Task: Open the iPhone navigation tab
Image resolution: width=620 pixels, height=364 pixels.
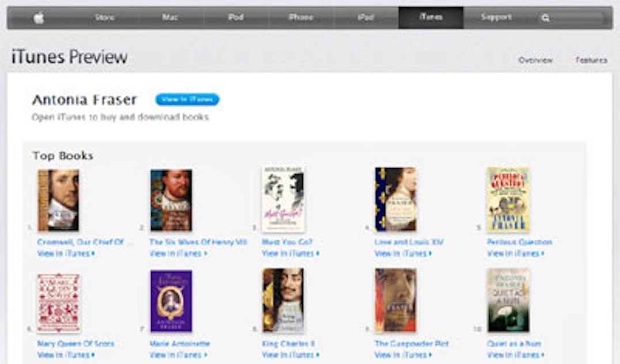Action: tap(301, 17)
